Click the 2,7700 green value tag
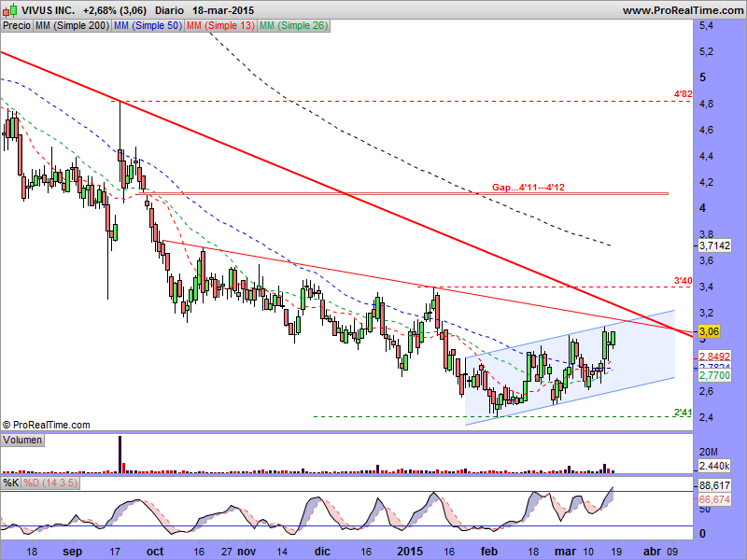 click(714, 375)
